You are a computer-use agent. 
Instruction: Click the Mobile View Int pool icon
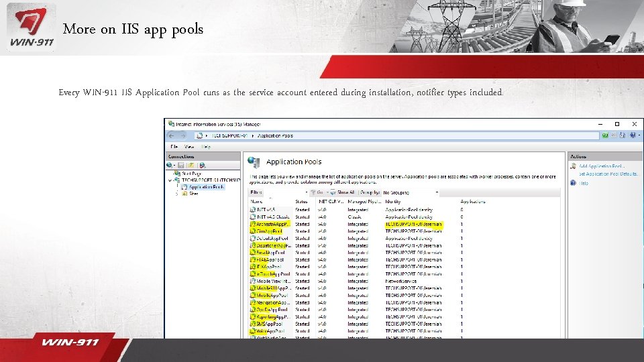253,282
